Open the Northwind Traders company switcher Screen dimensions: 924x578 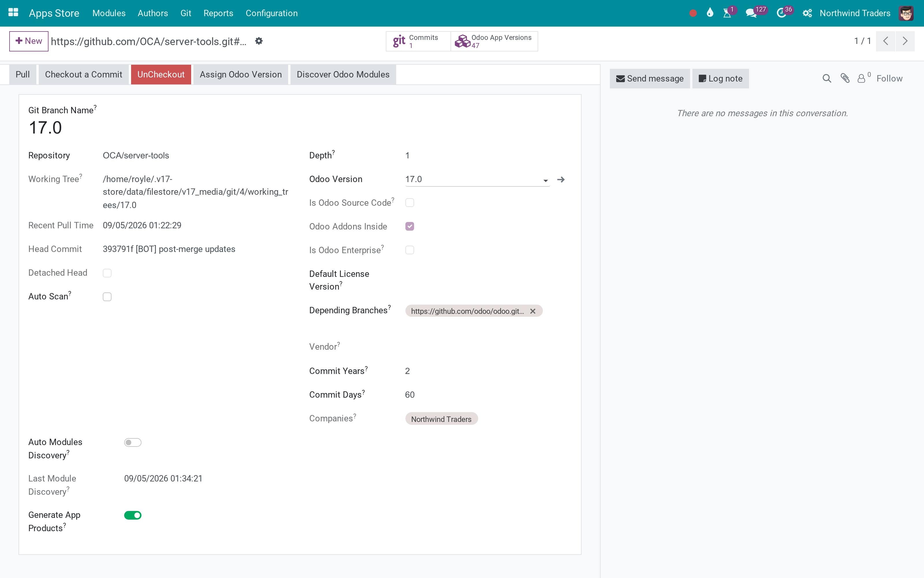click(x=855, y=13)
